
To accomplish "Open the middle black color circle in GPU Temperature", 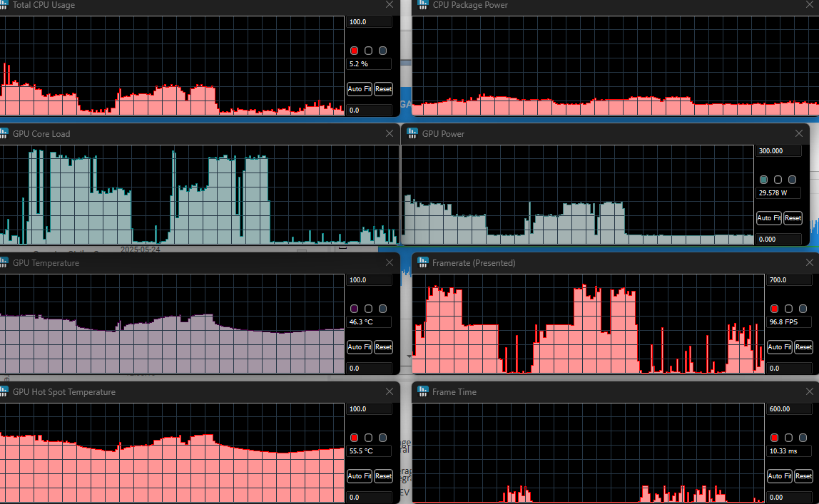I will (x=368, y=309).
